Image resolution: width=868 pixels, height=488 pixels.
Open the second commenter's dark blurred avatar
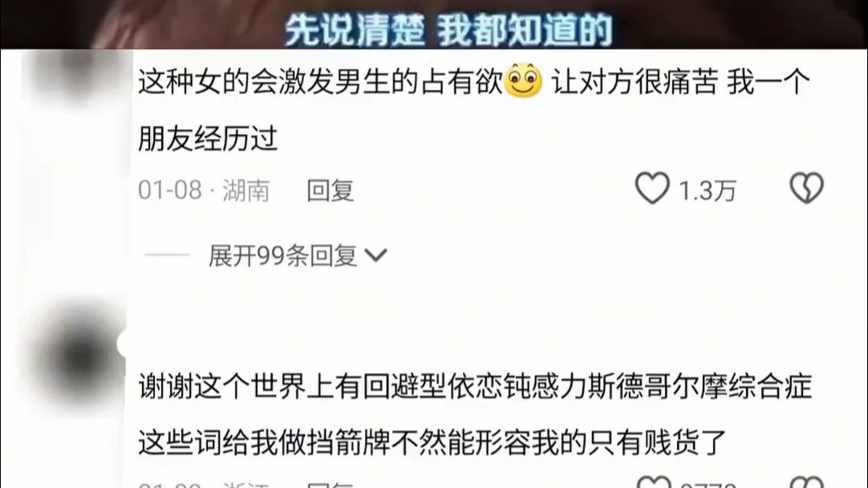pyautogui.click(x=78, y=355)
